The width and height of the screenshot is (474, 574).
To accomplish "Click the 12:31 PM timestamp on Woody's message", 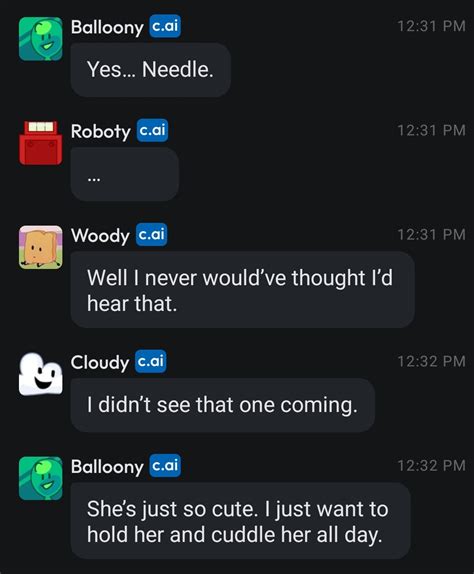I will point(431,235).
